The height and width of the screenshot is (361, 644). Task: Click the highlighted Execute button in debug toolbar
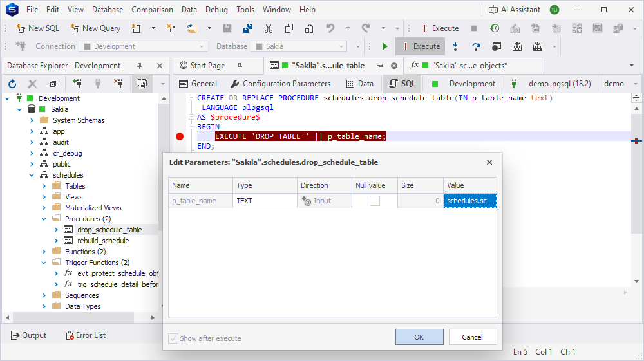pyautogui.click(x=421, y=46)
